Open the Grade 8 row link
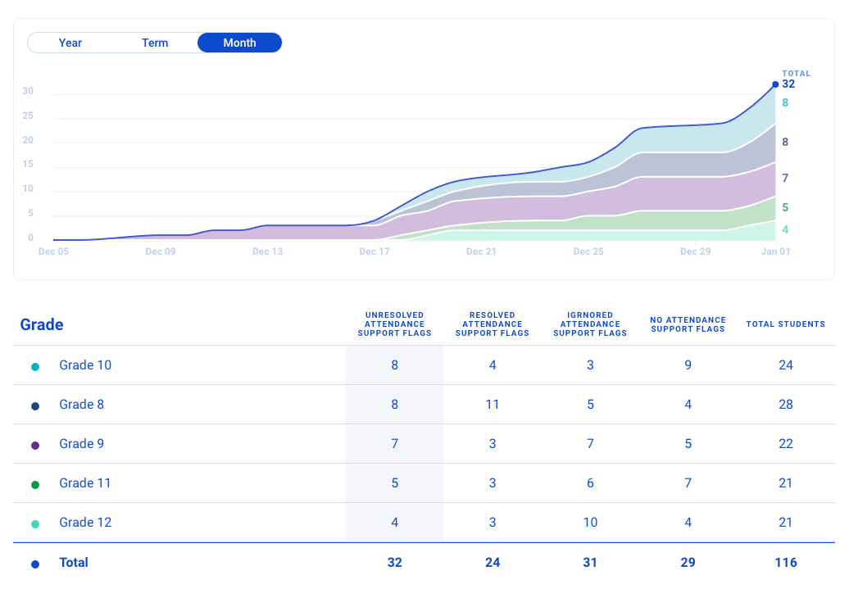The width and height of the screenshot is (849, 616). (81, 405)
